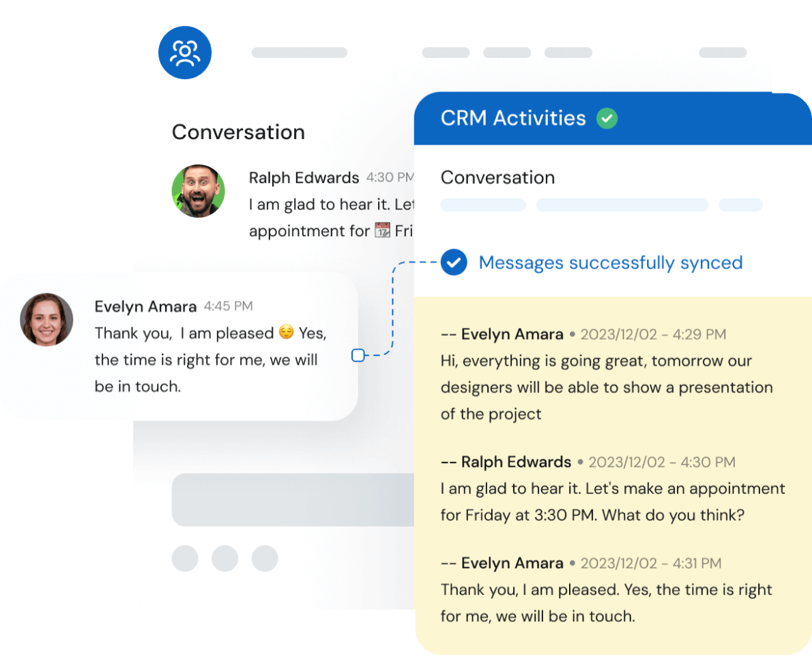Click the third round button below message box
This screenshot has width=812, height=655.
coord(265,557)
